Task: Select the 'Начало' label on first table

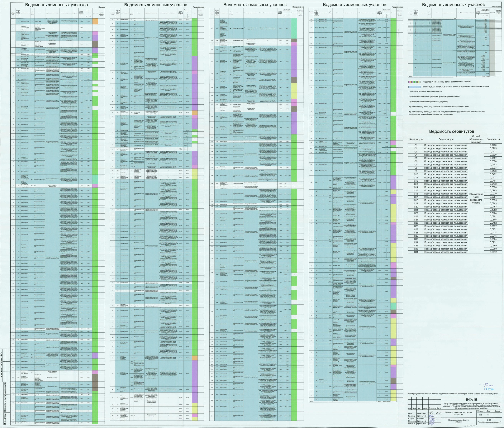Action: (101, 7)
